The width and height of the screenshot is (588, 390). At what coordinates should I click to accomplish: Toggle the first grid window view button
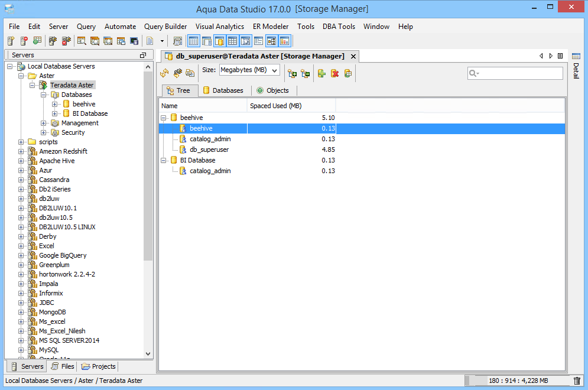tap(193, 41)
